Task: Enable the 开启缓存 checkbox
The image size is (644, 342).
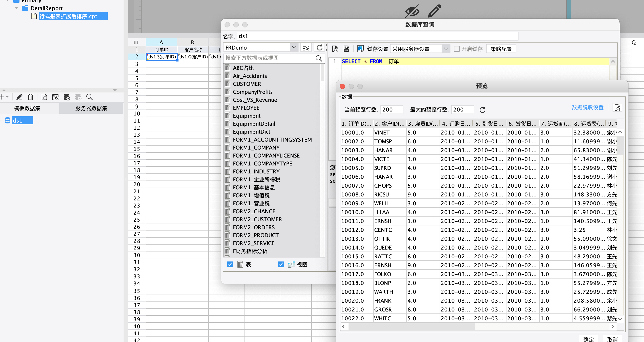Action: 456,49
